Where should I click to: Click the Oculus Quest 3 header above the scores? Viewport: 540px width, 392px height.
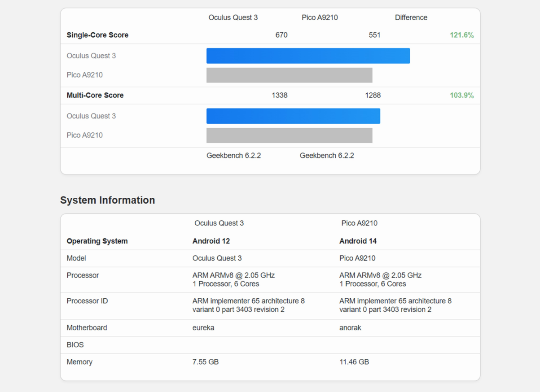click(x=233, y=17)
